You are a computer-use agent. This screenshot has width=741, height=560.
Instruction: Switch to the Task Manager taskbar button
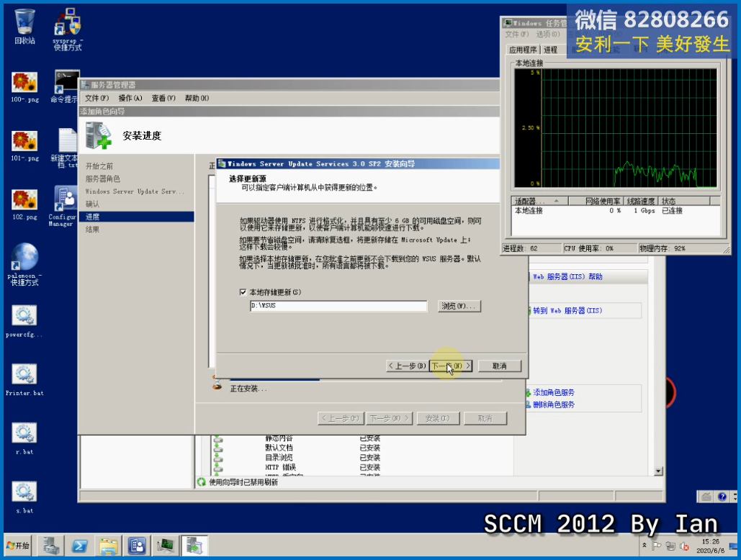click(x=166, y=546)
